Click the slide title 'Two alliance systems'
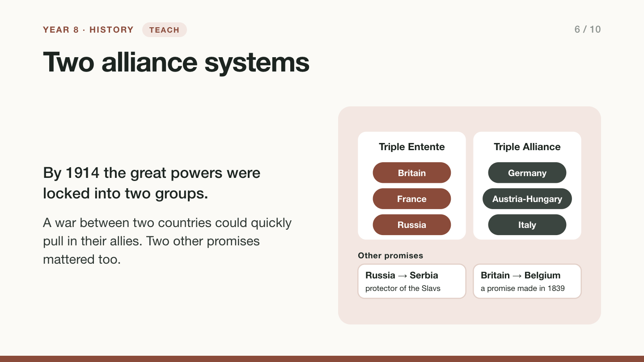Image resolution: width=644 pixels, height=362 pixels. click(x=176, y=62)
